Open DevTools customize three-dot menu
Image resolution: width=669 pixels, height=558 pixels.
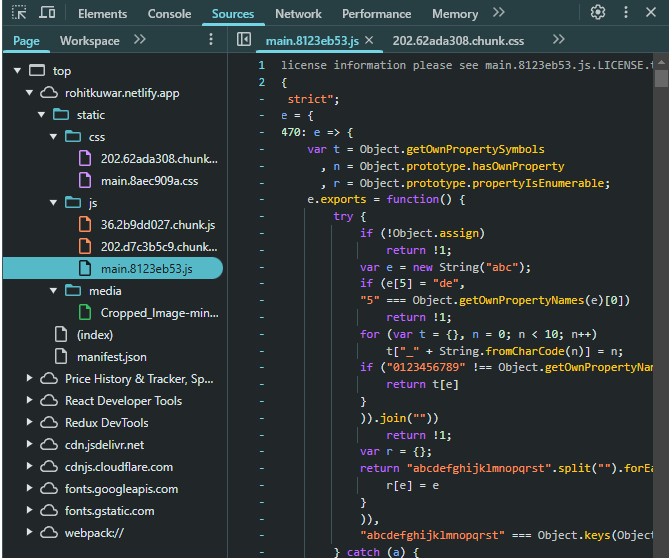click(x=627, y=13)
